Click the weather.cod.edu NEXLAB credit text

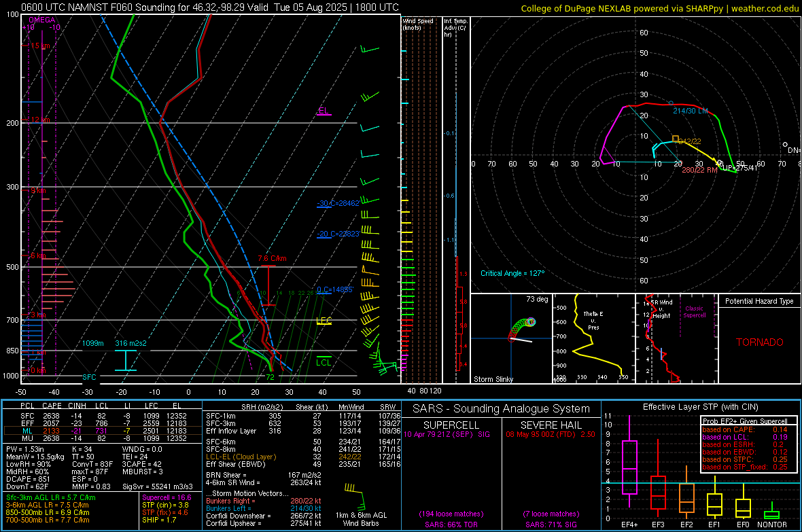pyautogui.click(x=659, y=8)
